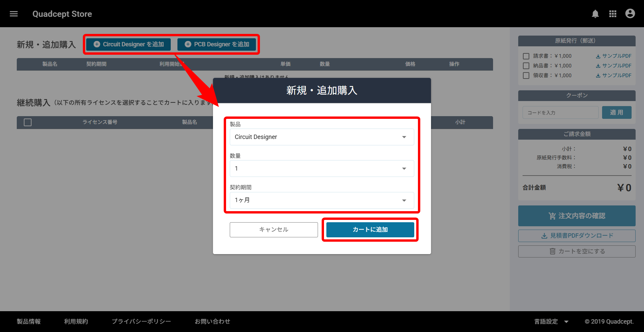Click the coupon code input field
644x332 pixels.
click(560, 113)
